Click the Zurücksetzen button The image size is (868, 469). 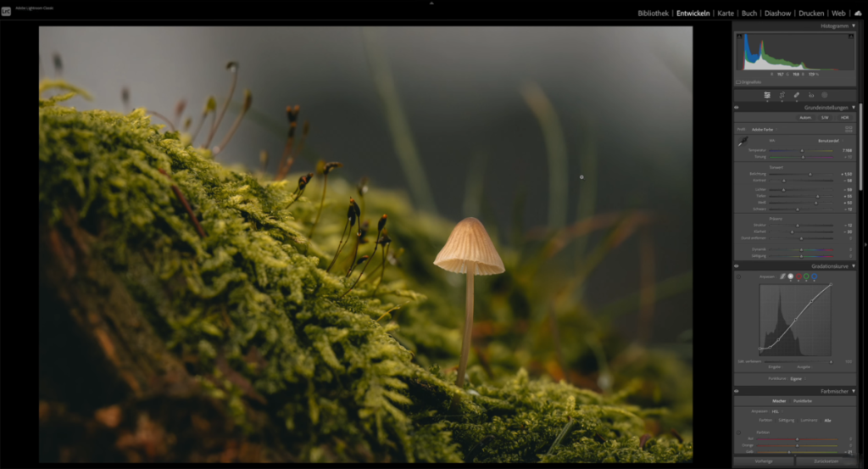pyautogui.click(x=826, y=461)
